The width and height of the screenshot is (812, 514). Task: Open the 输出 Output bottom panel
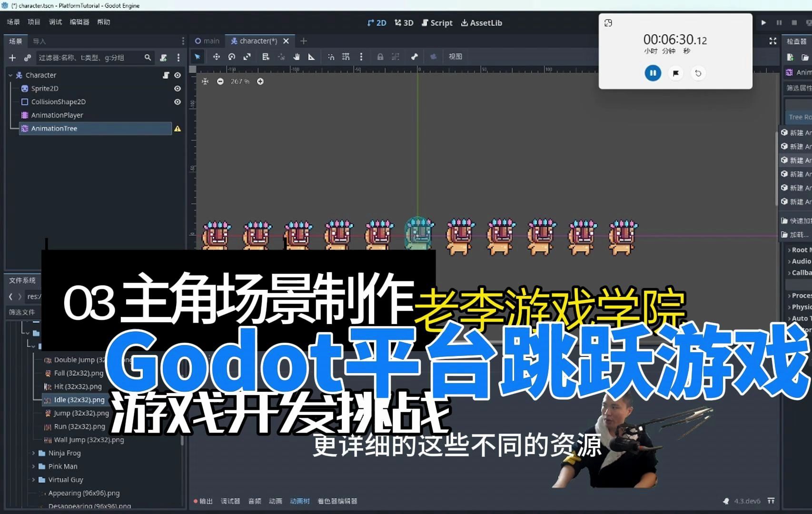203,501
